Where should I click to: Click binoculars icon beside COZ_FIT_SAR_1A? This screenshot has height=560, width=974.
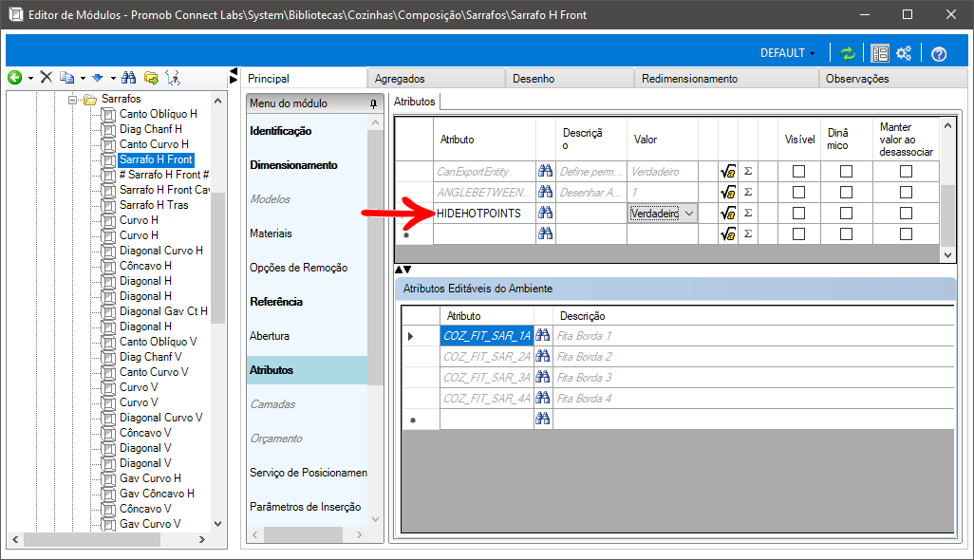pyautogui.click(x=542, y=335)
